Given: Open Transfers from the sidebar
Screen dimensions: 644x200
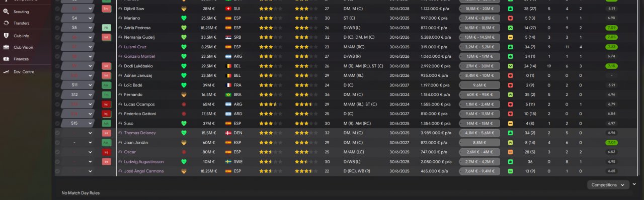Looking at the screenshot, I should tap(21, 23).
